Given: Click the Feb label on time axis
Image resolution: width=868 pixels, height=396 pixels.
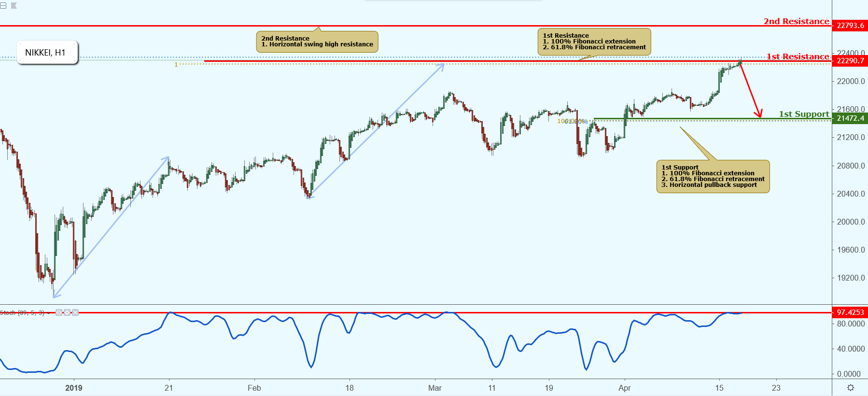Looking at the screenshot, I should (x=254, y=388).
